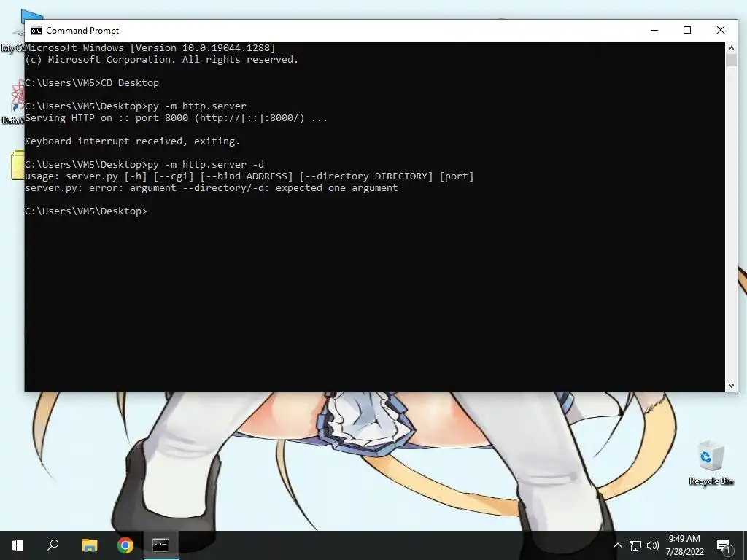Click the 'CD Desktop' command line
Screen dimensions: 747x560
click(92, 83)
